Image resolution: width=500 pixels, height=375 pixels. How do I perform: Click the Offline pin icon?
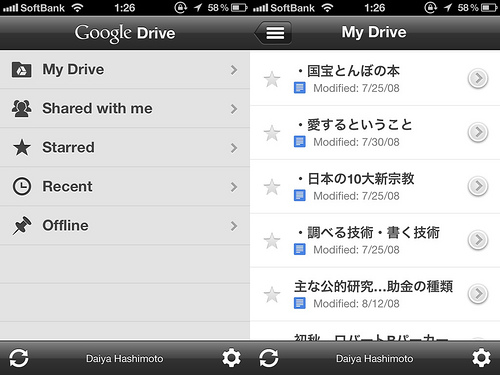(x=22, y=225)
